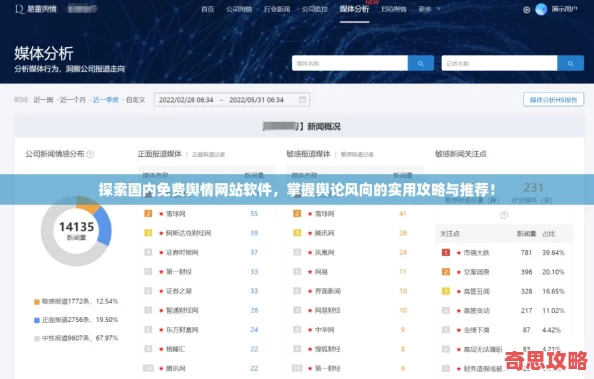Click the orange segment of donut chart

click(x=87, y=205)
